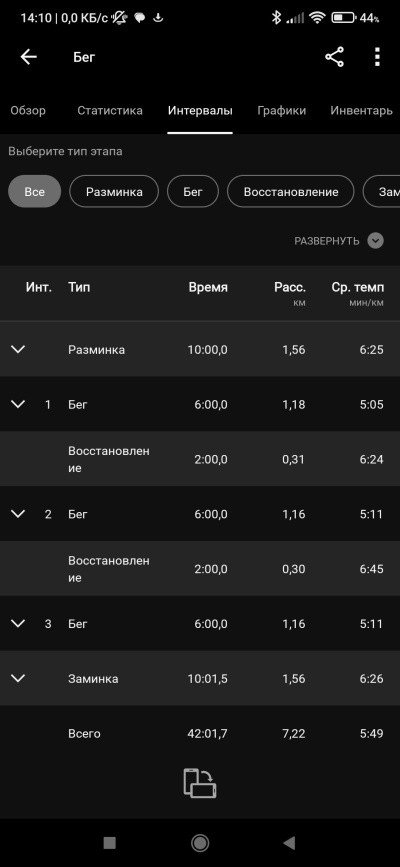Tap the Android recent apps square

[110, 843]
